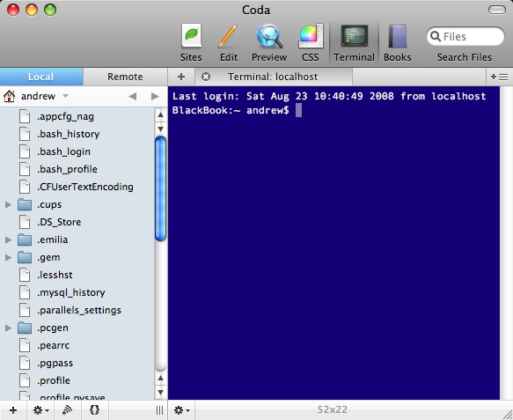Image resolution: width=513 pixels, height=420 pixels.
Task: Add item with sidebar plus button
Action: (x=13, y=410)
